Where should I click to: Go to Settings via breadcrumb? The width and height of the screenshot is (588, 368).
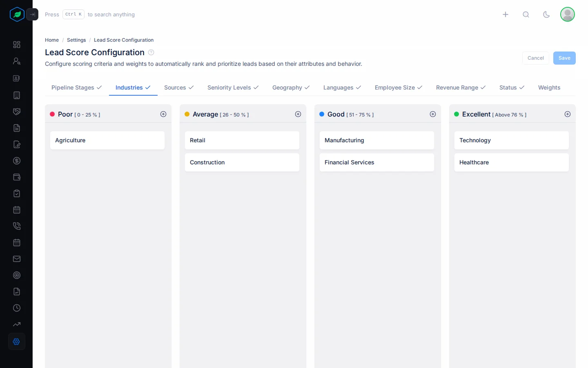pyautogui.click(x=76, y=40)
